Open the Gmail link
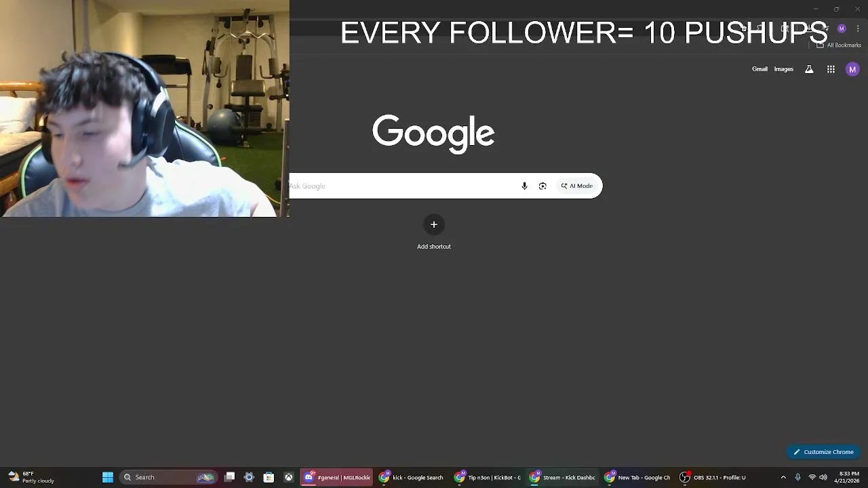 coord(759,69)
